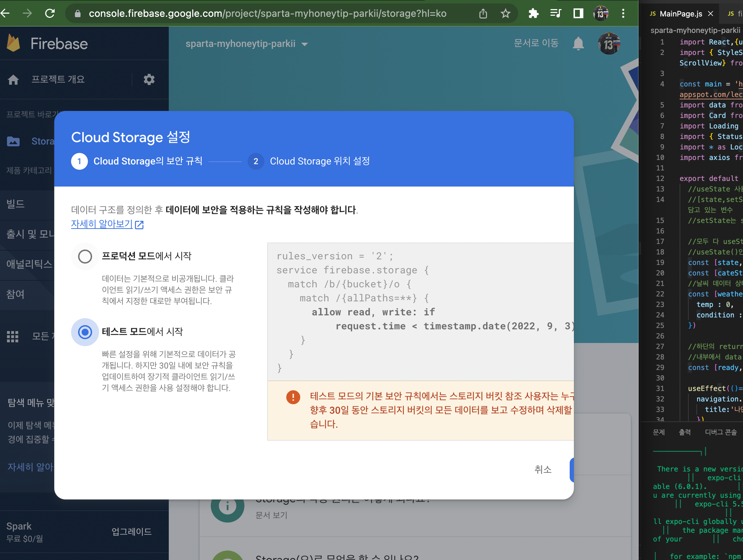Screen dimensions: 743x560
Task: Expand the 애널리틱스 sidebar section
Action: (x=27, y=264)
